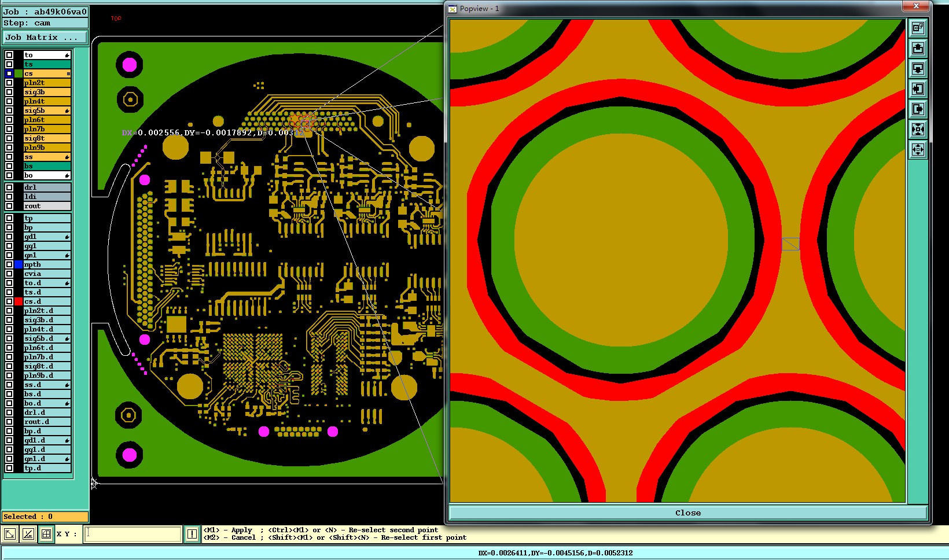
Task: Select layer pln7b.d in the layer list
Action: (47, 357)
